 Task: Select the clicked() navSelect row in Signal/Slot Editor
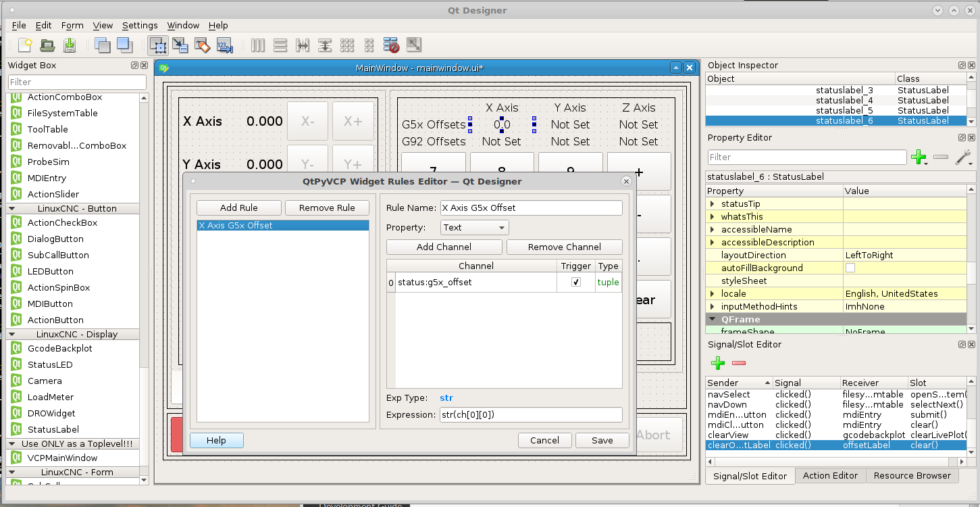point(836,395)
